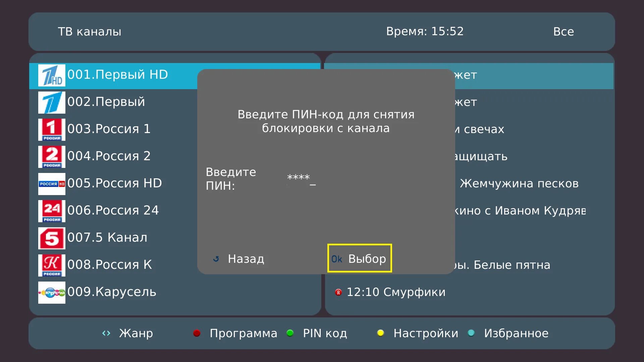
Task: Click the yellow dot for Настройки
Action: click(380, 333)
